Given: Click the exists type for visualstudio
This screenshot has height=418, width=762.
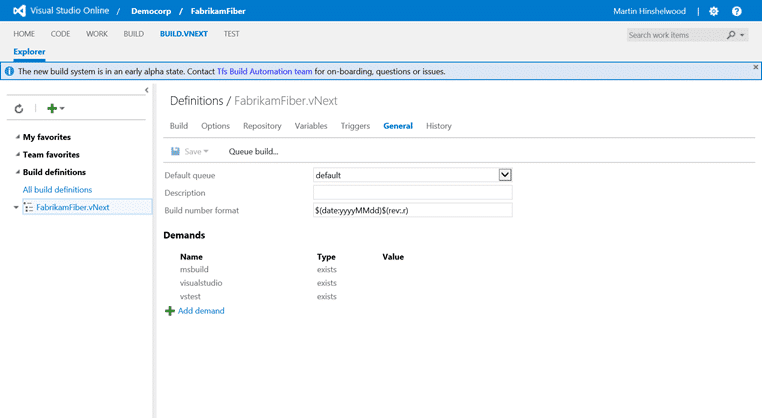Looking at the screenshot, I should click(x=327, y=283).
